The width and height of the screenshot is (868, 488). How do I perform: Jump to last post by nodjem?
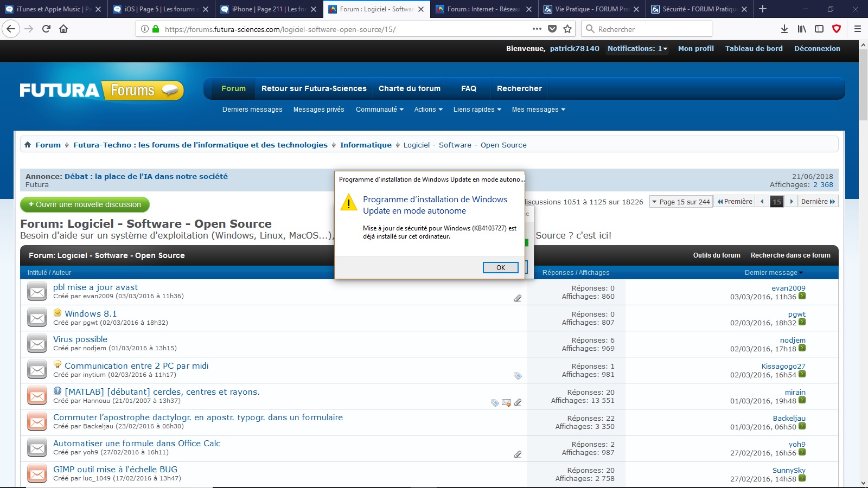tap(802, 348)
